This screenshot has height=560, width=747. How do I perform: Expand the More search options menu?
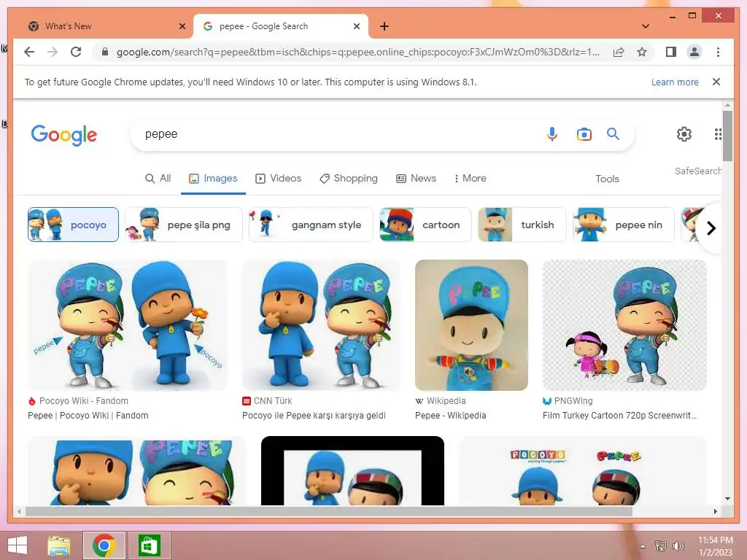click(471, 179)
